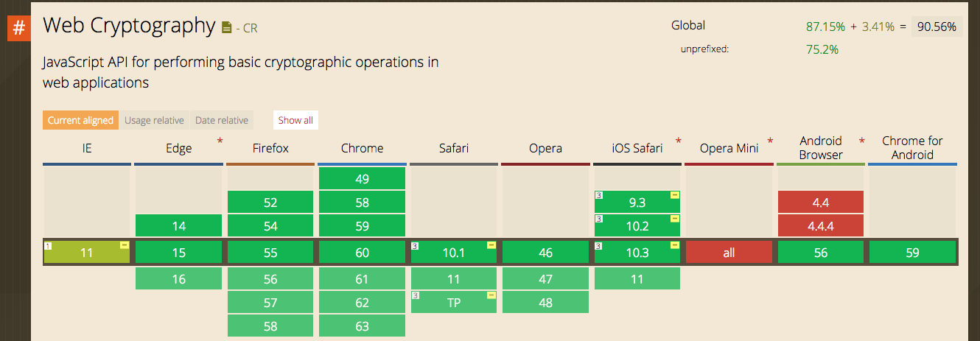Click the Safari column header
Image resolution: width=980 pixels, height=341 pixels.
coord(454,148)
